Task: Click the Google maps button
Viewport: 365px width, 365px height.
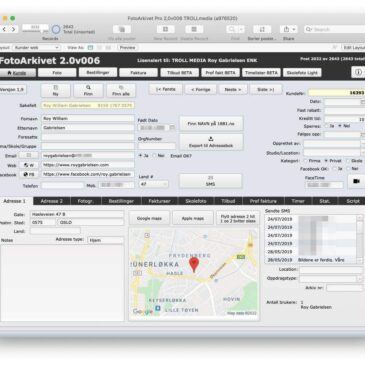Action: pyautogui.click(x=149, y=218)
